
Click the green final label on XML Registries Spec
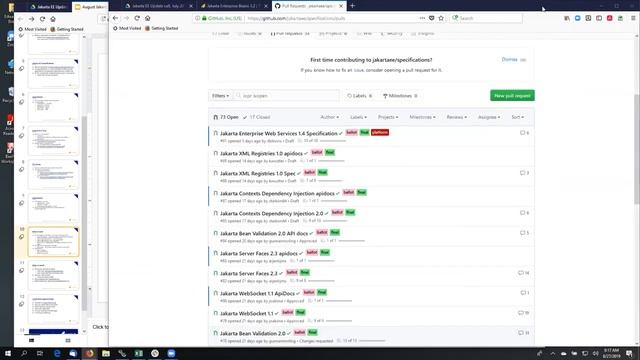(x=322, y=172)
